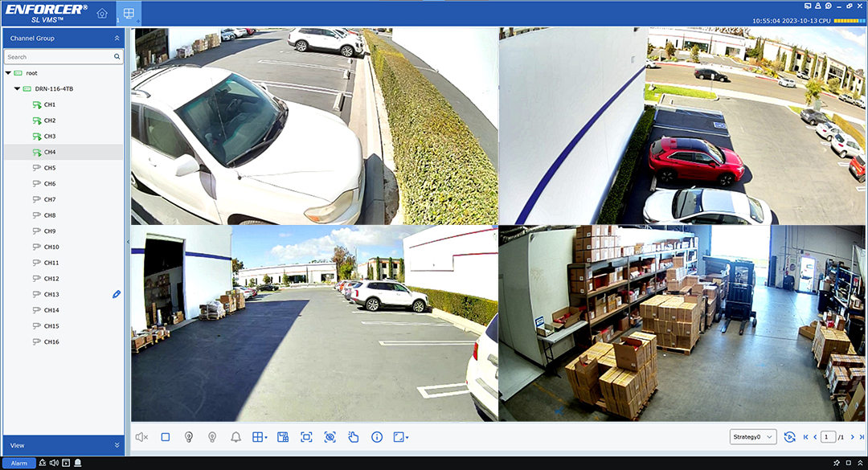Screen dimensions: 868x470
Task: Toggle the first light bulb icon
Action: tap(189, 436)
